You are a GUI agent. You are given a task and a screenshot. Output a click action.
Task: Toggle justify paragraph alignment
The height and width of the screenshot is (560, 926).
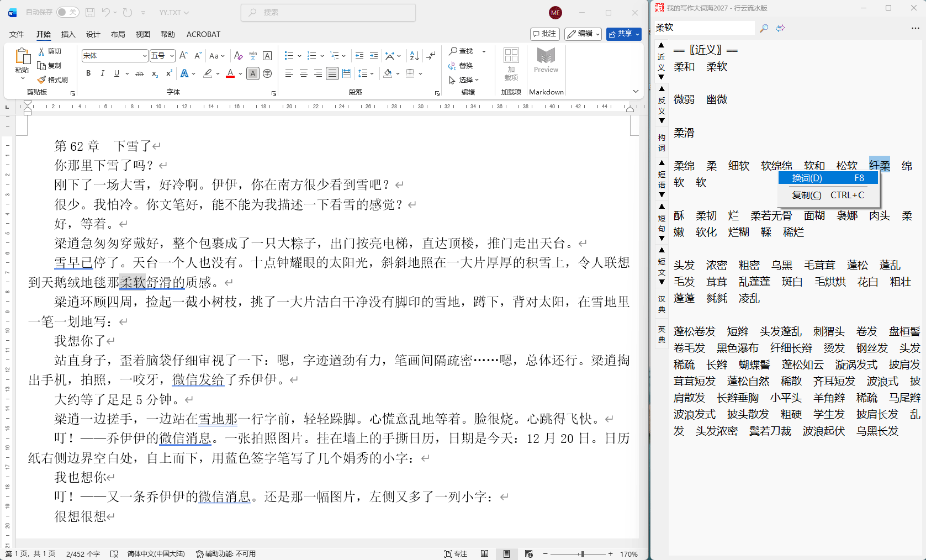point(332,73)
